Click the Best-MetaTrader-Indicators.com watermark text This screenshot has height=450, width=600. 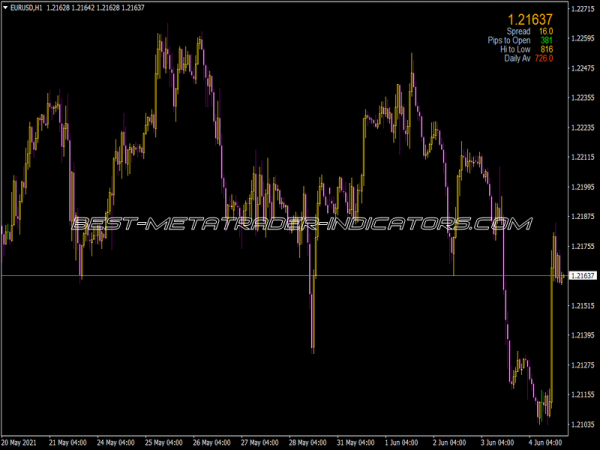click(x=300, y=224)
